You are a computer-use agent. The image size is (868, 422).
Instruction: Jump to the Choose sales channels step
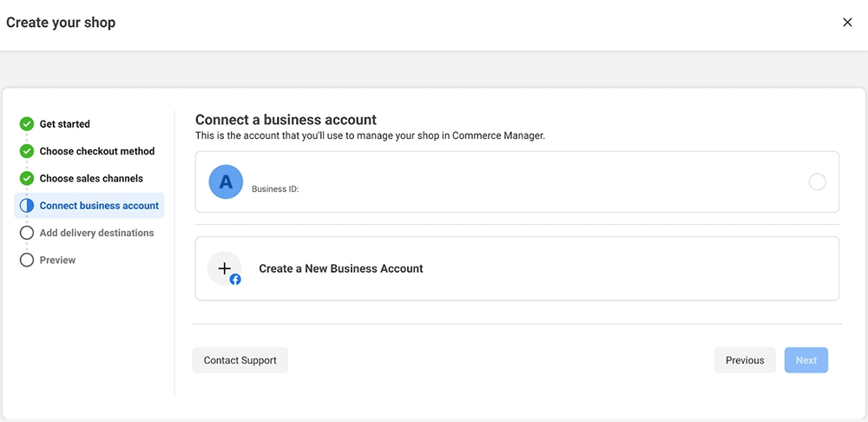[91, 178]
